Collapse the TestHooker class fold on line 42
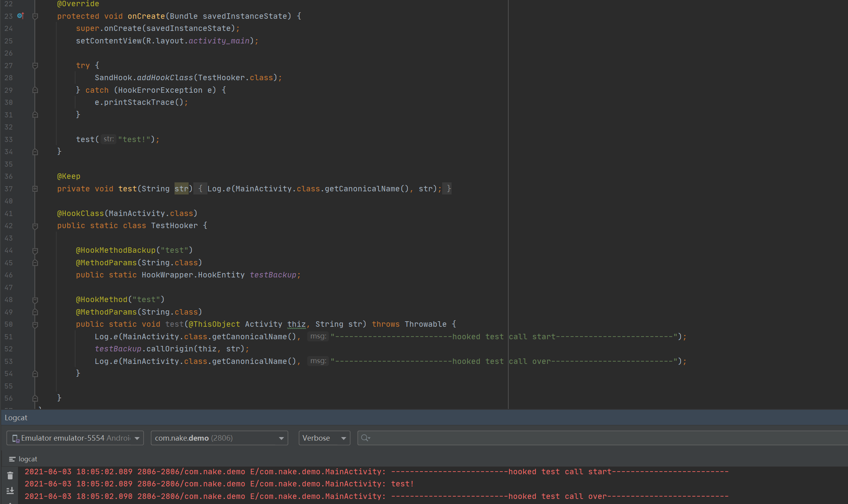Screen dimensions: 848x504 pos(35,226)
